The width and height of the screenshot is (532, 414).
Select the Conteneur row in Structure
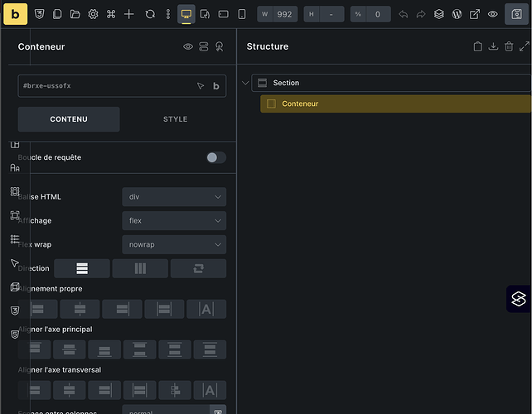point(395,103)
